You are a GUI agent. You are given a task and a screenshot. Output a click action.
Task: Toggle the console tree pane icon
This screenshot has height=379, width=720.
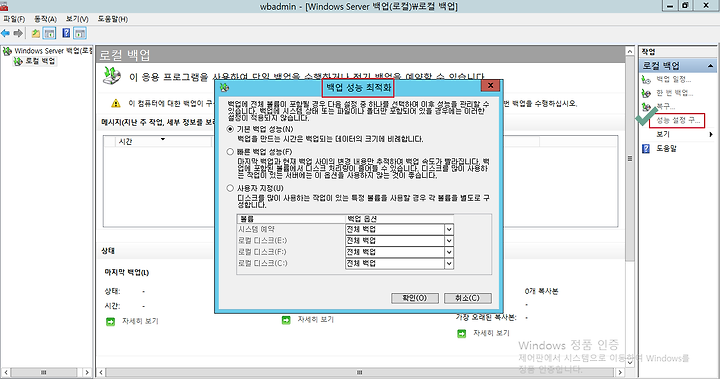49,33
